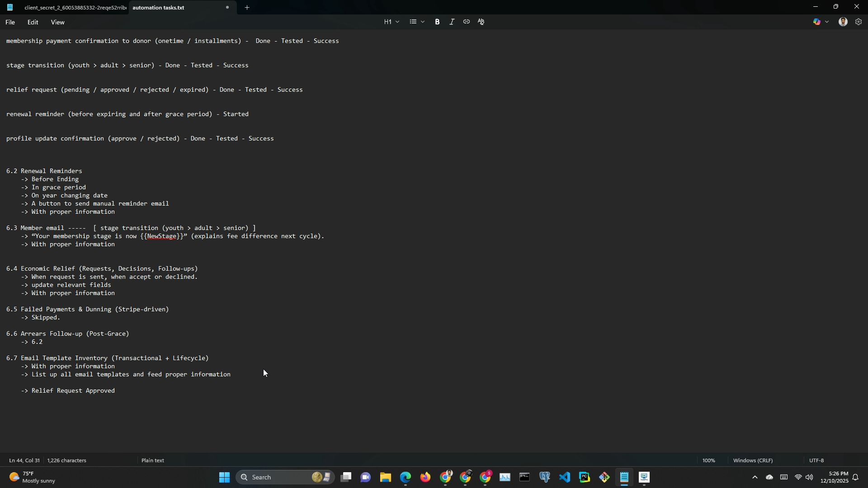Open the Edit menu
Image resolution: width=868 pixels, height=488 pixels.
click(x=33, y=22)
